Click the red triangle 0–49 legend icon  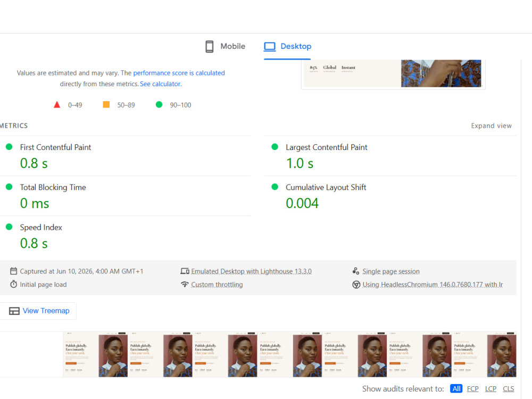(x=57, y=105)
